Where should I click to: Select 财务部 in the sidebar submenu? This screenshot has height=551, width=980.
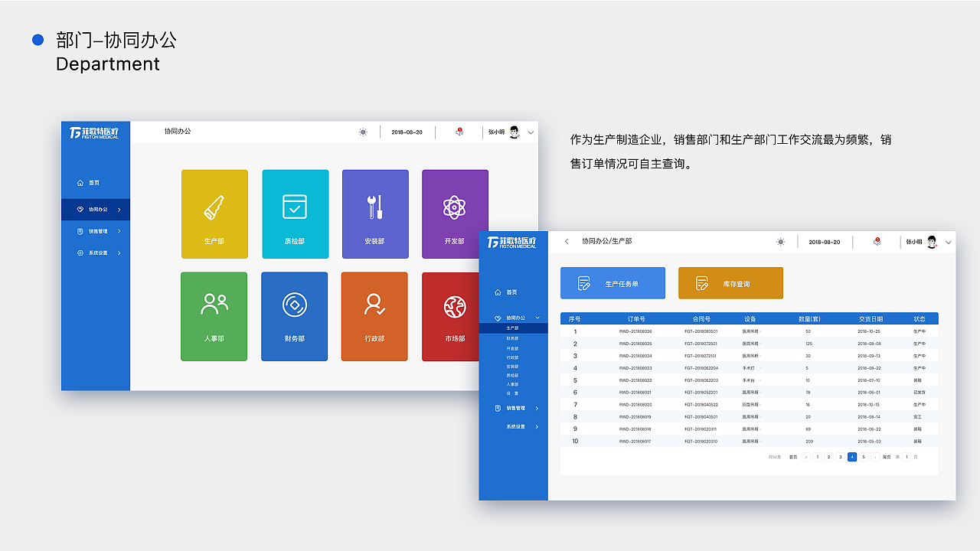click(511, 337)
